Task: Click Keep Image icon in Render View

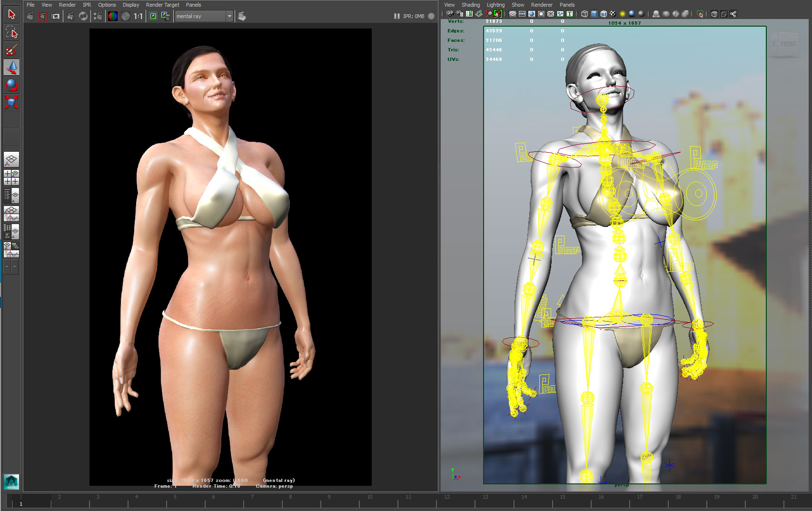Action: (153, 16)
